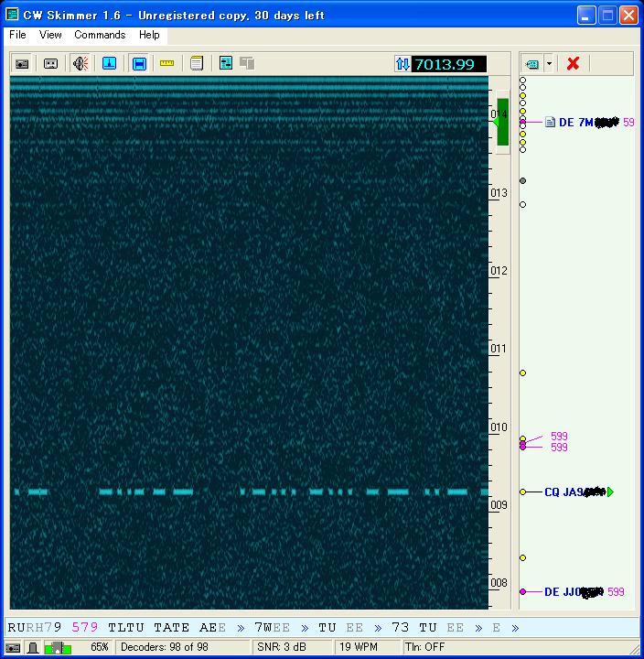Open the Commands menu
This screenshot has height=659, width=644.
pos(100,35)
